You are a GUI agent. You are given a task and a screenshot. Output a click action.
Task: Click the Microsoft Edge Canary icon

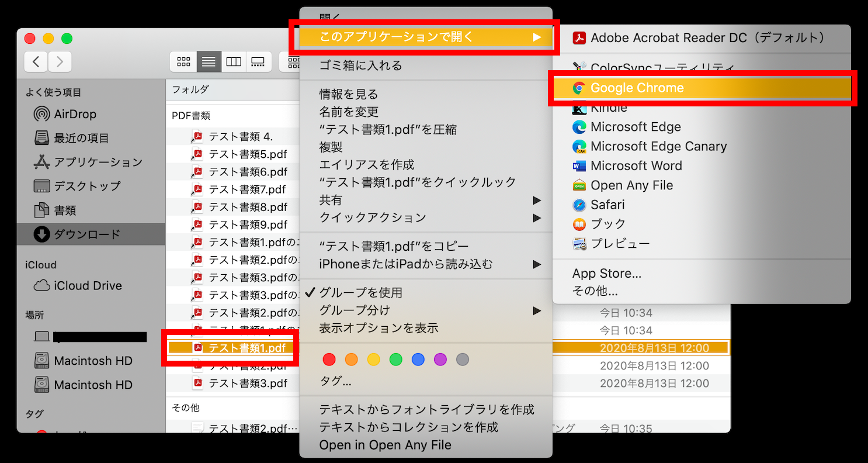coord(579,146)
